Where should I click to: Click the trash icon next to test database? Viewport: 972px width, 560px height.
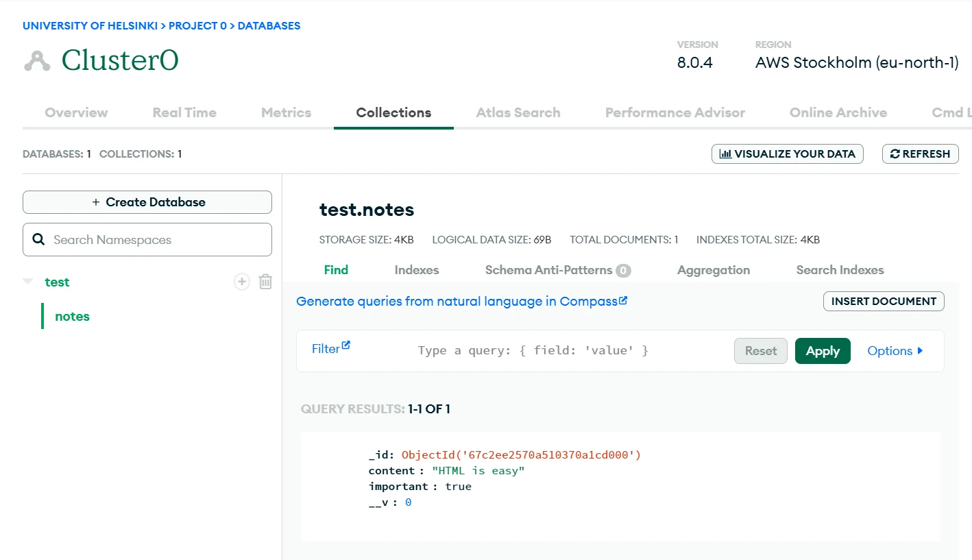pos(265,282)
